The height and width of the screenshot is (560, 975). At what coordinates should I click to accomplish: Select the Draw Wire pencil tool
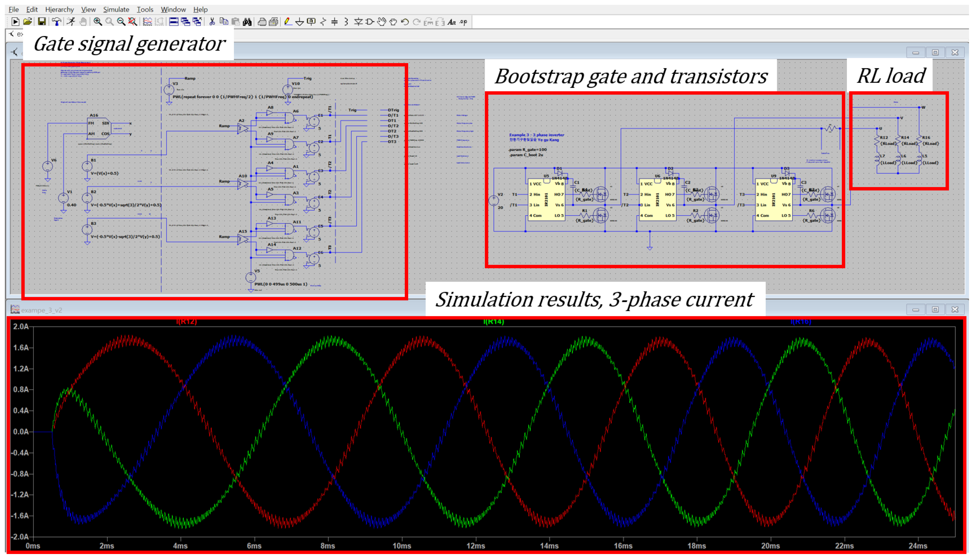pos(287,22)
